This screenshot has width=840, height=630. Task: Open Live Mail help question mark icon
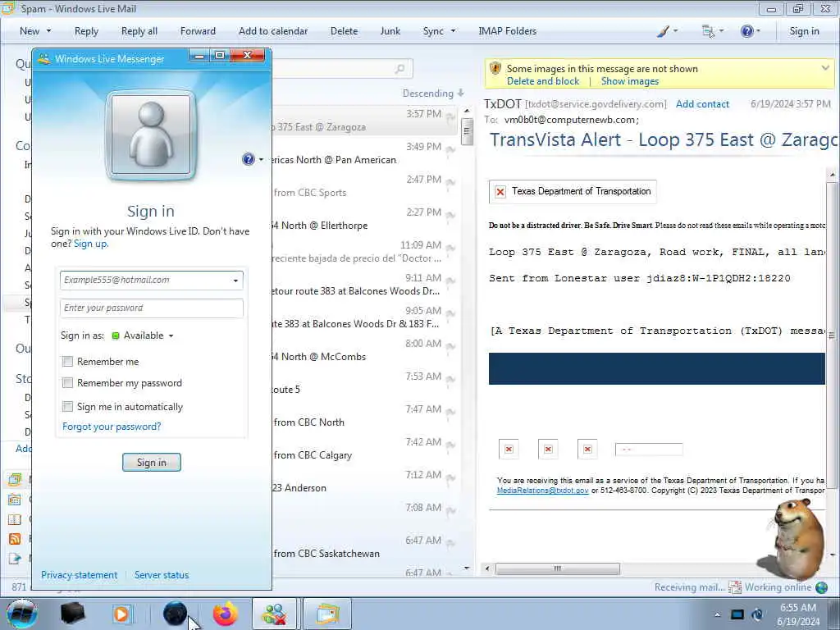tap(746, 31)
